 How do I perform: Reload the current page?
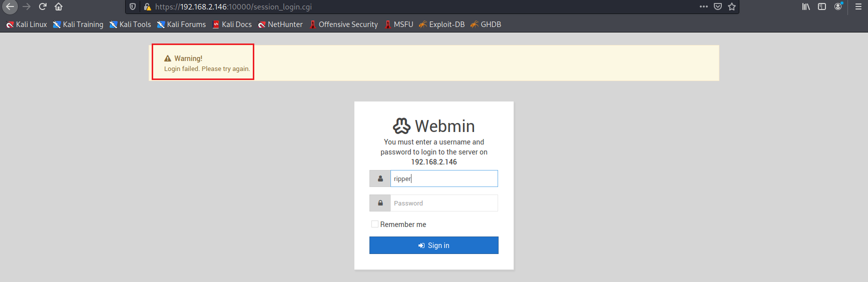(x=43, y=6)
